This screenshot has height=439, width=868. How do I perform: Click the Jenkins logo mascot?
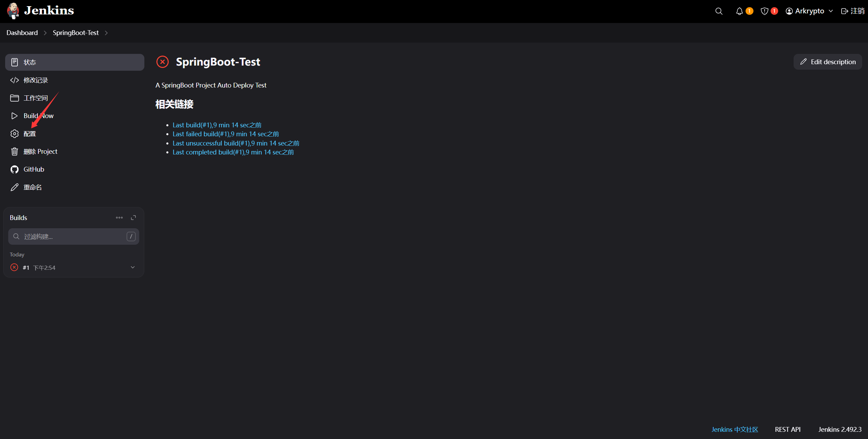click(x=13, y=11)
